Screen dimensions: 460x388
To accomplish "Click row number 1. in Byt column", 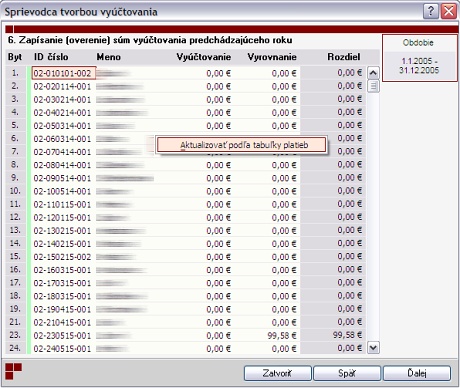I will [x=15, y=73].
